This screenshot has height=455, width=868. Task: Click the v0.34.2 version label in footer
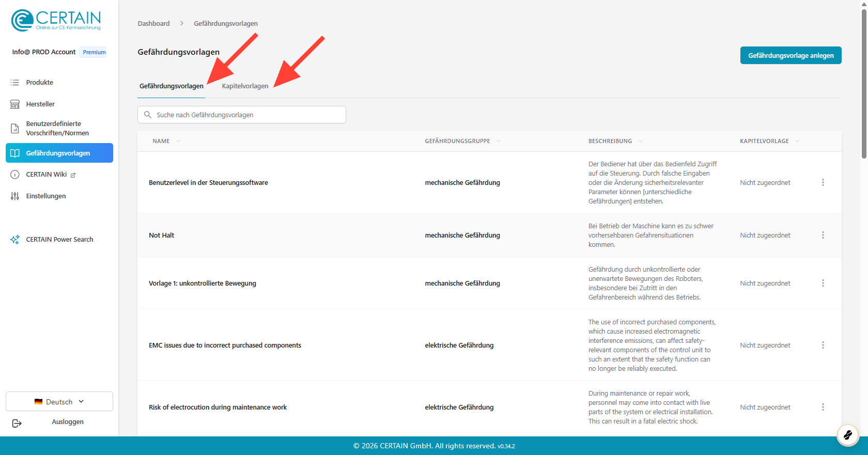[506, 446]
